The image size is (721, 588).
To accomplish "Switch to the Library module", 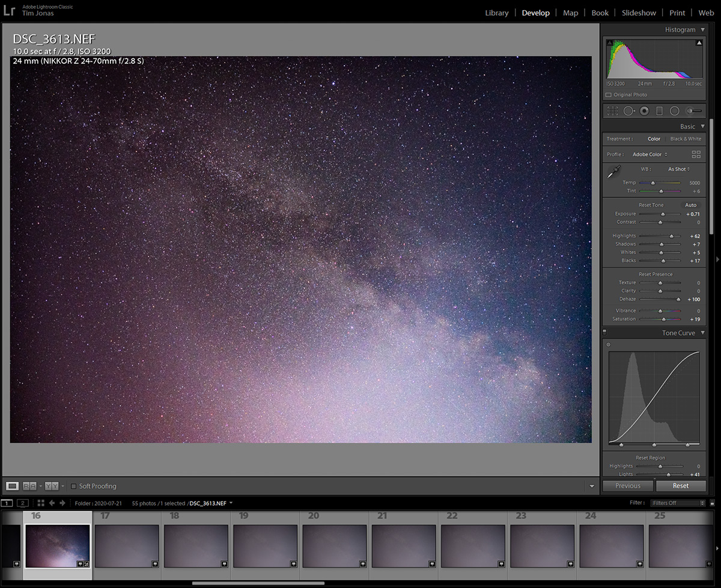I will point(497,12).
